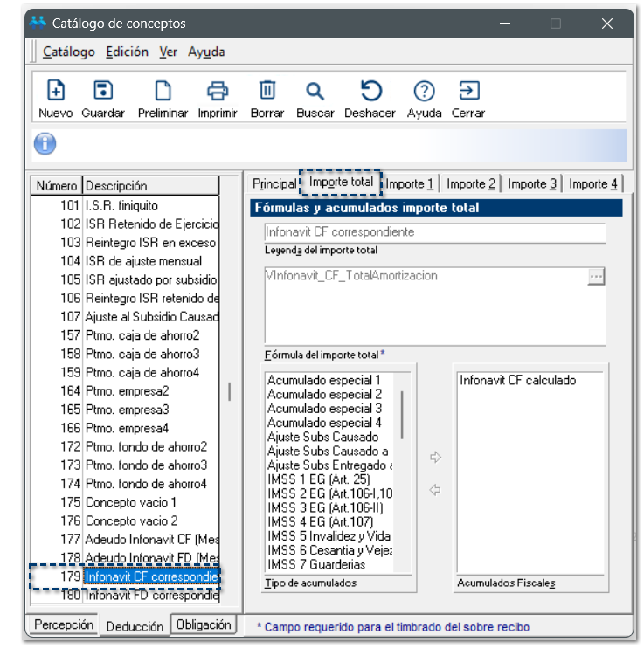This screenshot has height=648, width=644.
Task: Click the Leyenda del importe total field
Action: pos(434,232)
